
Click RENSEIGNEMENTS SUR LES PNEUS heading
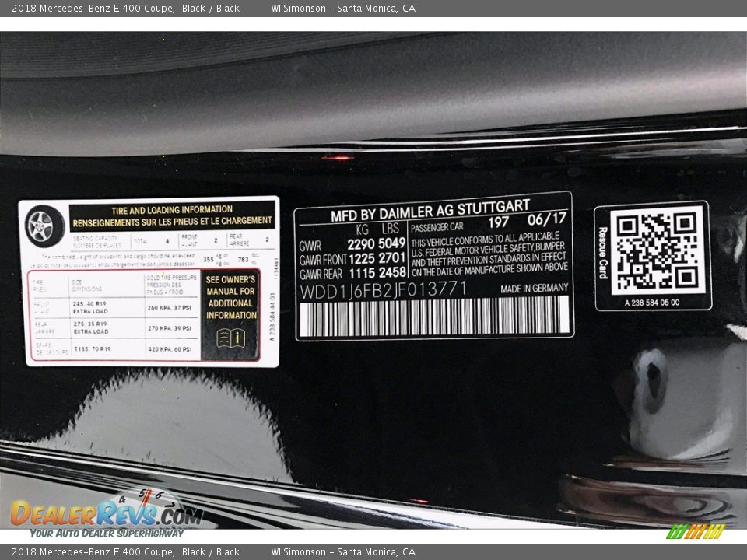[173, 222]
